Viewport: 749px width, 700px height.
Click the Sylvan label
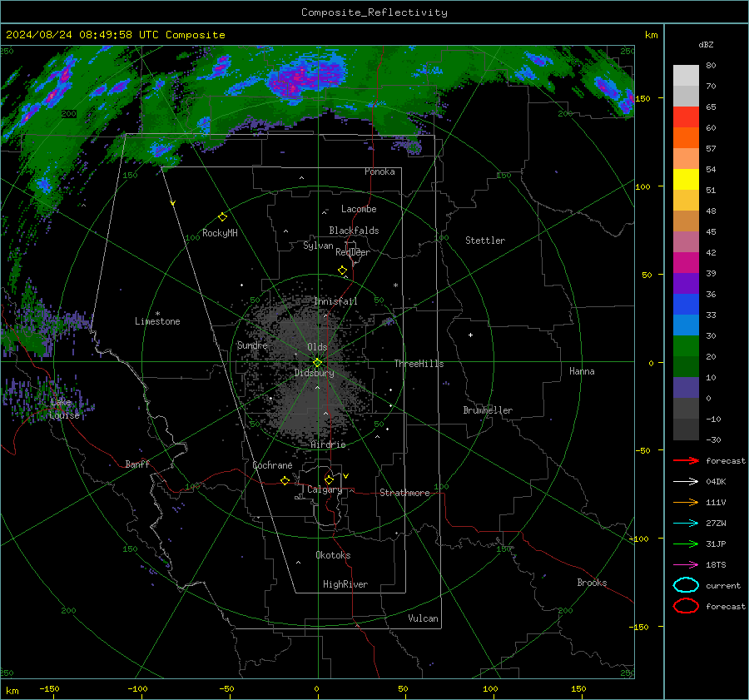point(318,246)
